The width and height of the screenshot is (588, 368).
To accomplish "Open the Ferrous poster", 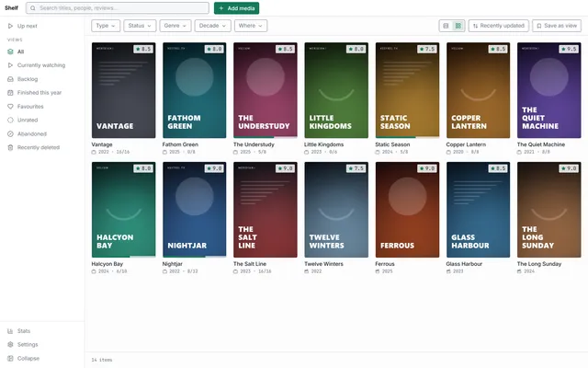I will click(407, 210).
